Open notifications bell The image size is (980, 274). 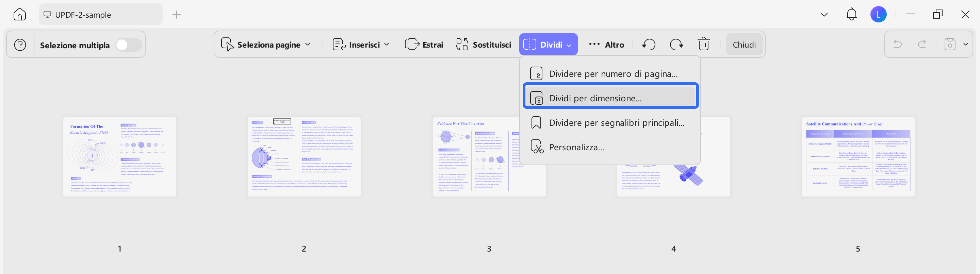coord(851,14)
